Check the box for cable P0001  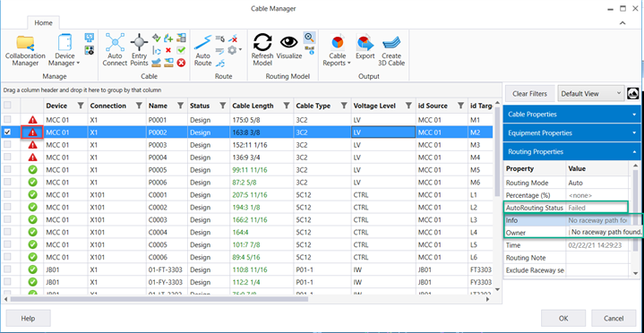[x=7, y=119]
